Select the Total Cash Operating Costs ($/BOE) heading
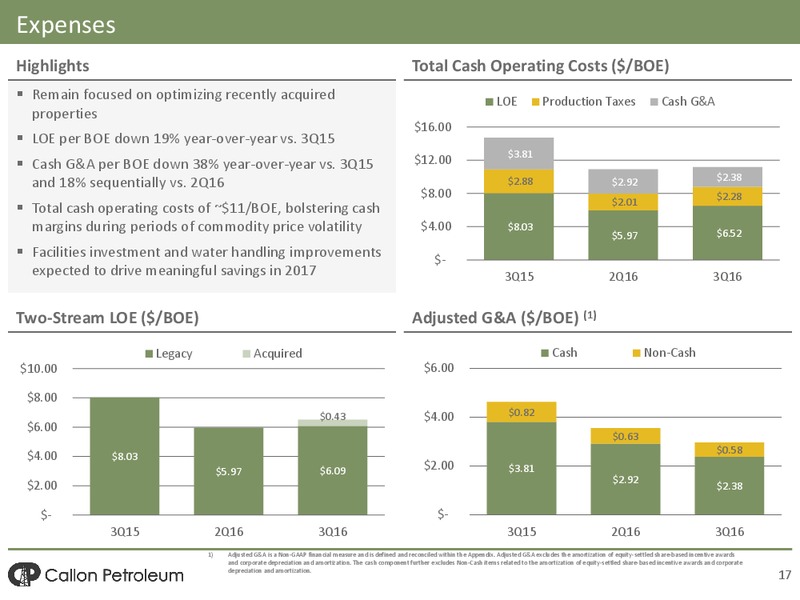 [540, 66]
